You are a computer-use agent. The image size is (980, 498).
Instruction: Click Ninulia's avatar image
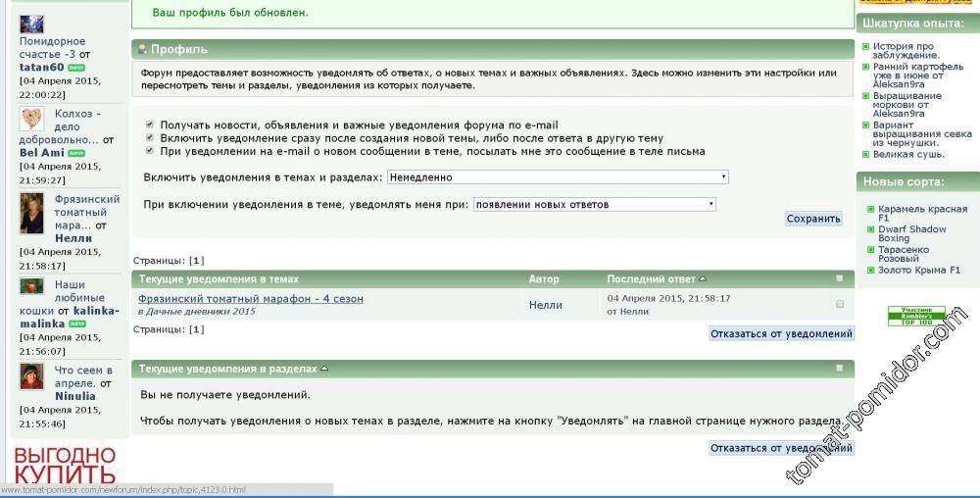click(x=31, y=376)
